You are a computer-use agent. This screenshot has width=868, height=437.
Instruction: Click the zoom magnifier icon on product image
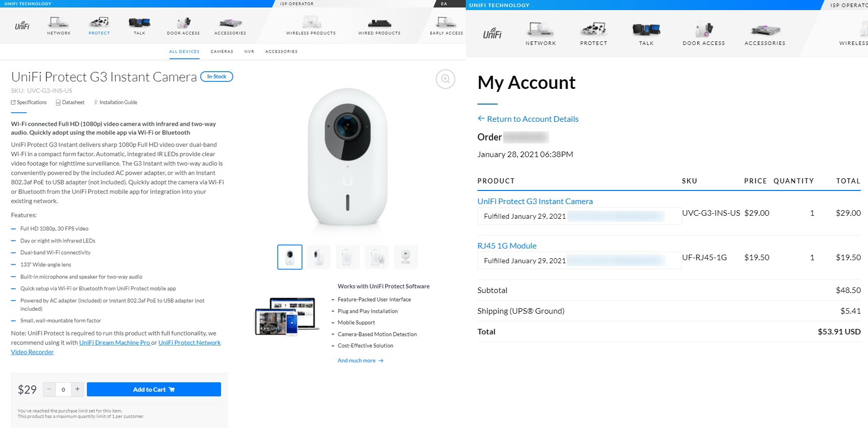[446, 79]
